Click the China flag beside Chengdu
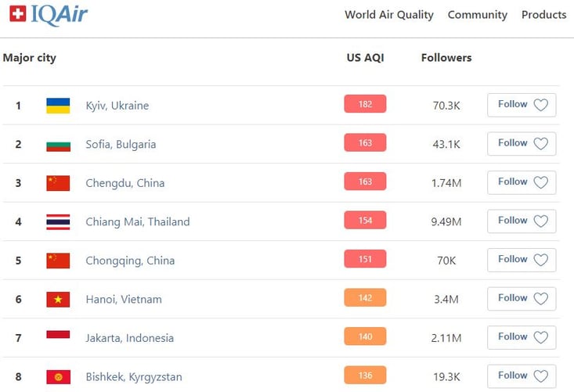574x392 pixels. coord(58,183)
